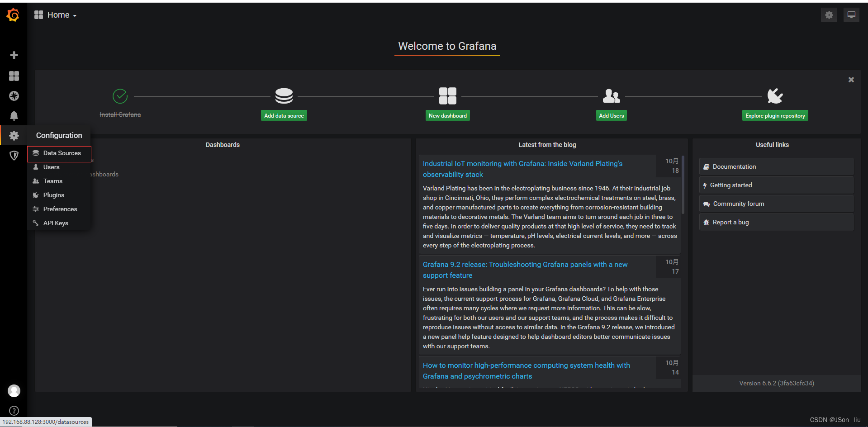868x427 pixels.
Task: Open the Alerting bell icon
Action: pyautogui.click(x=14, y=116)
